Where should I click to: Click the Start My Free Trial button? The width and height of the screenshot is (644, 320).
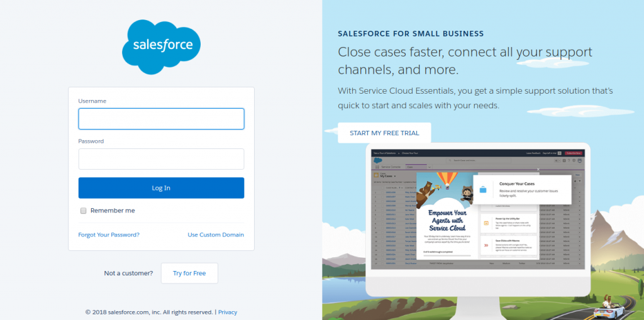click(384, 133)
